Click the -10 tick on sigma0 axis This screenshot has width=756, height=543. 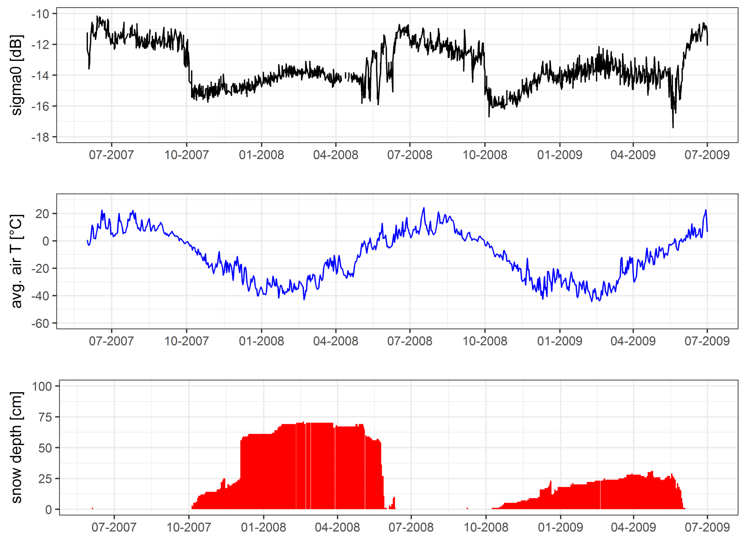tap(40, 14)
